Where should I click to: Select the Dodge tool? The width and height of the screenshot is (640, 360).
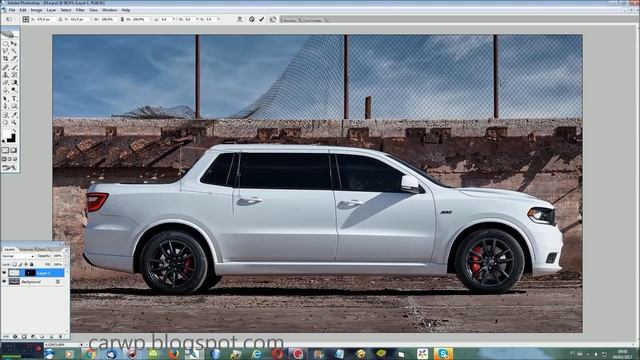(14, 89)
